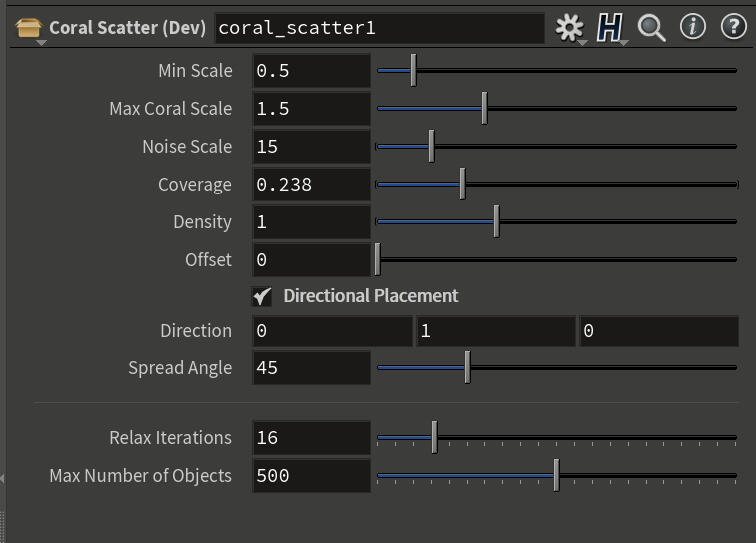Open the question mark help icon

point(733,27)
